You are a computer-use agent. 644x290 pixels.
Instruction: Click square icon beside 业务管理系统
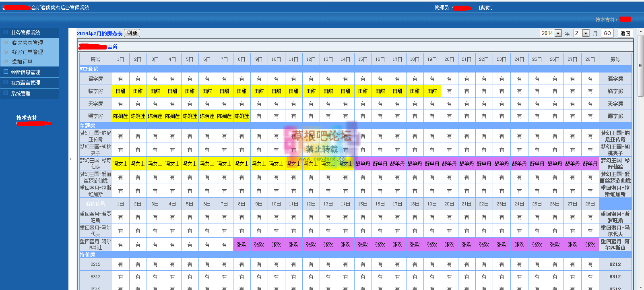6,32
